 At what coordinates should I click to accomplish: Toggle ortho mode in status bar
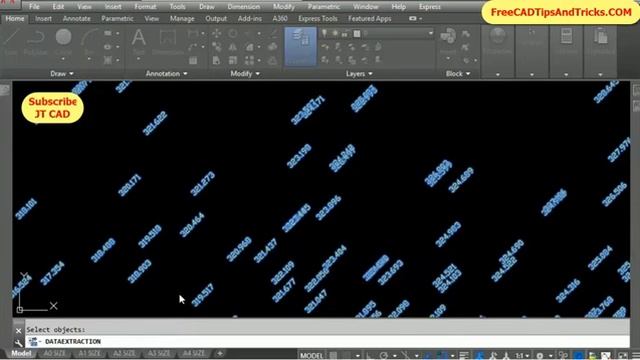(369, 356)
